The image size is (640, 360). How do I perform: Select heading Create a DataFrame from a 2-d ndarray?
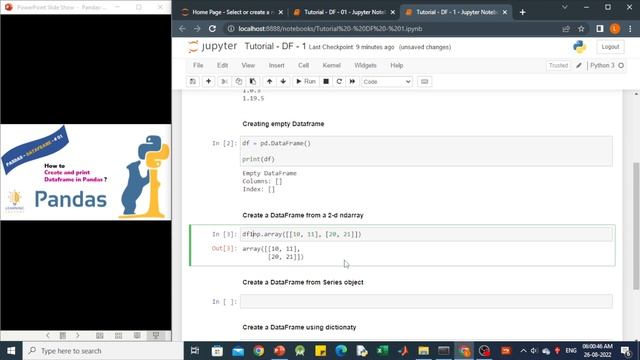click(x=303, y=215)
